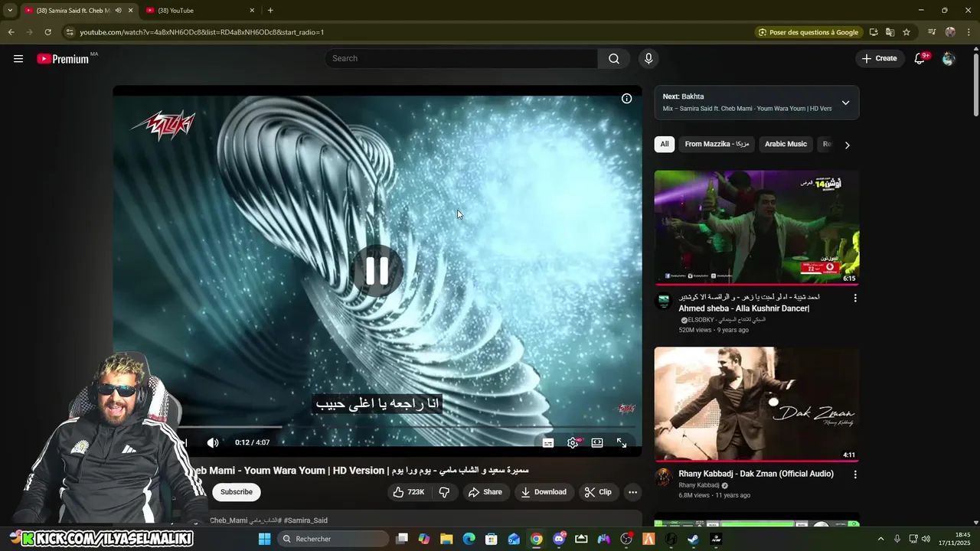Click the address bar URL

tap(202, 32)
